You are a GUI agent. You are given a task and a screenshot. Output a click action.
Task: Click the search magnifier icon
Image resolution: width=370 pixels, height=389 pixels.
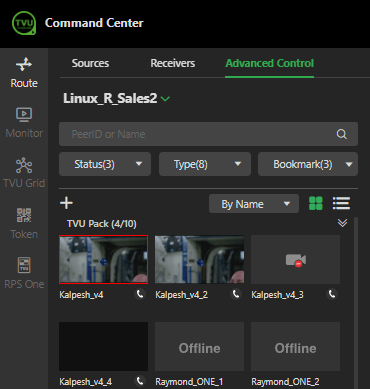[342, 134]
